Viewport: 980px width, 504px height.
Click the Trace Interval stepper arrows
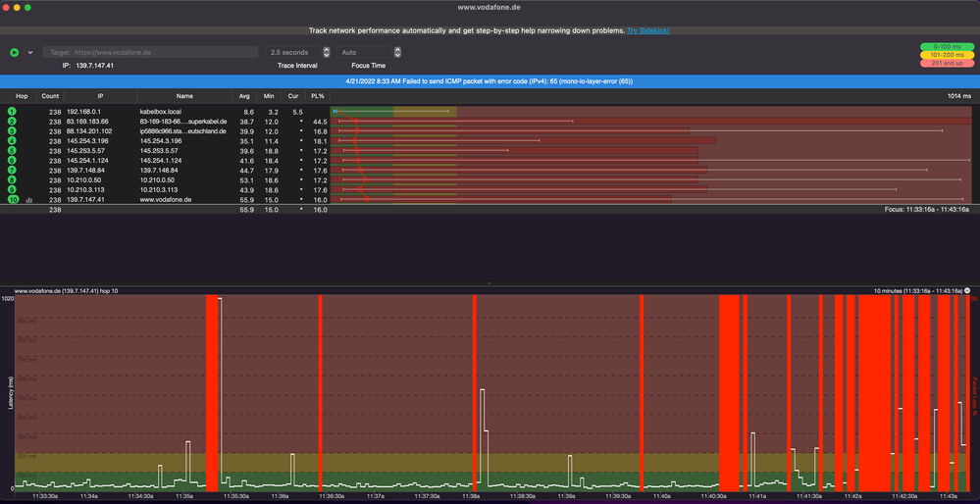[327, 53]
